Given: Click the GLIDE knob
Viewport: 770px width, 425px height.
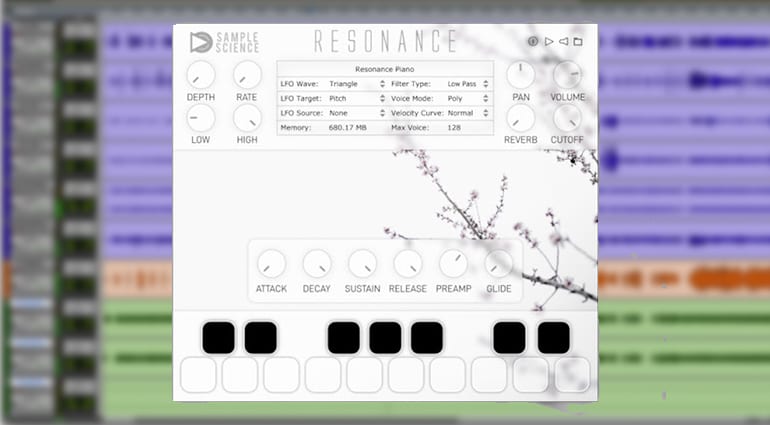Looking at the screenshot, I should pyautogui.click(x=498, y=264).
